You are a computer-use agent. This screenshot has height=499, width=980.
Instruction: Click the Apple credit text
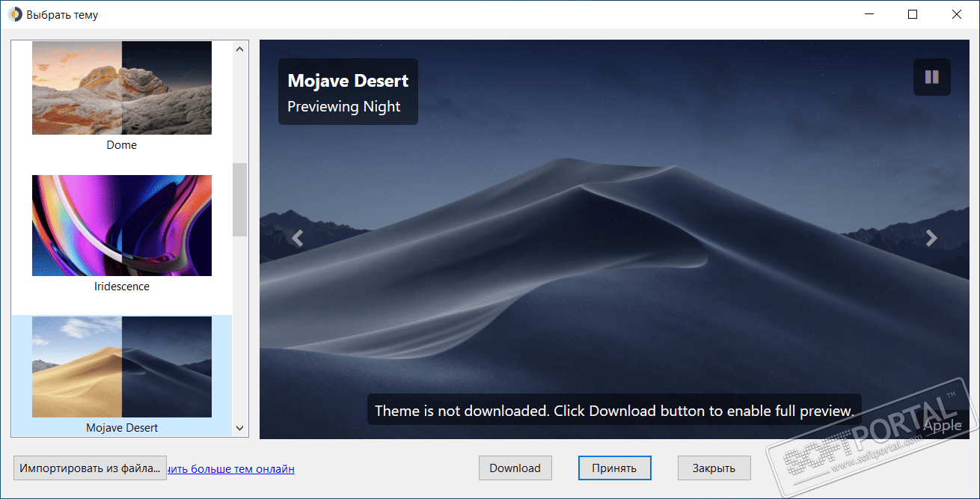tap(943, 426)
